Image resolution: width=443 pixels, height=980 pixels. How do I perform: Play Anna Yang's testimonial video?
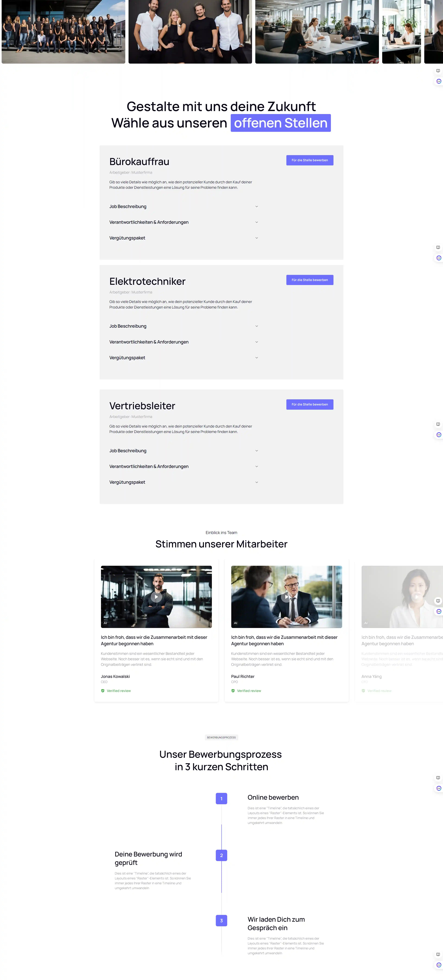[417, 597]
